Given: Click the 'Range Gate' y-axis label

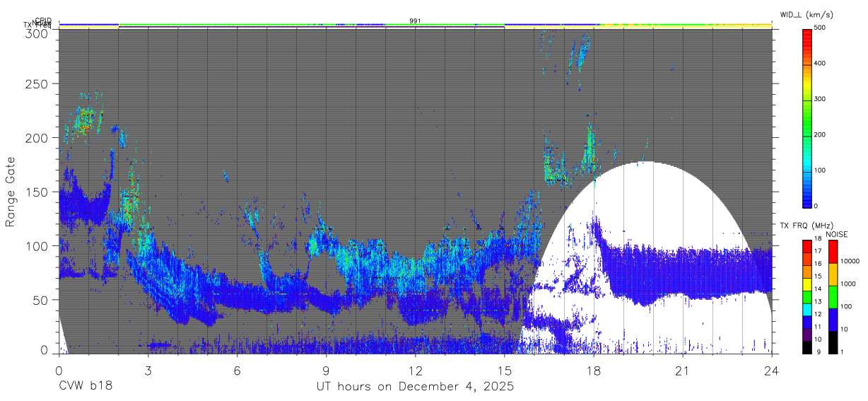Looking at the screenshot, I should tap(11, 193).
